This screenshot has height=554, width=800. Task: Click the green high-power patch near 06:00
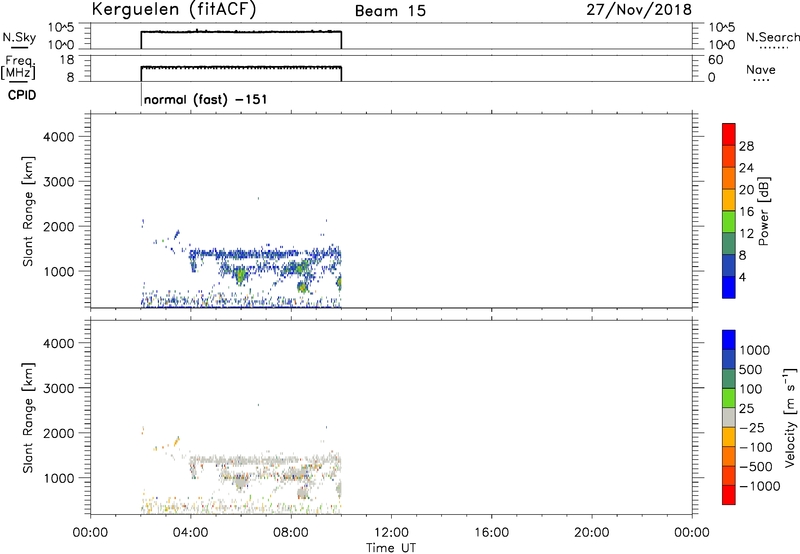pos(241,276)
